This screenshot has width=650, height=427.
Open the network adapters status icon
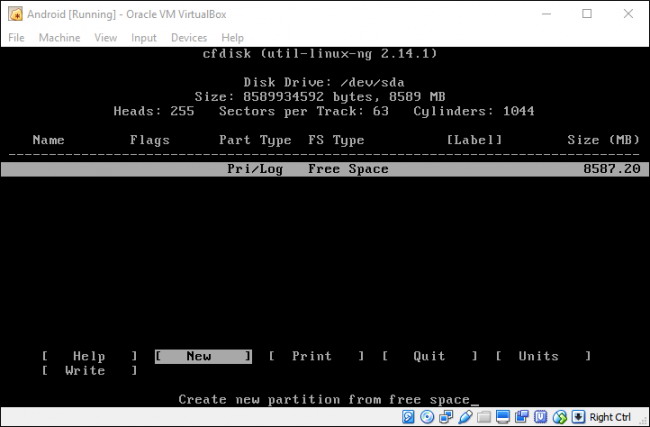tap(444, 417)
